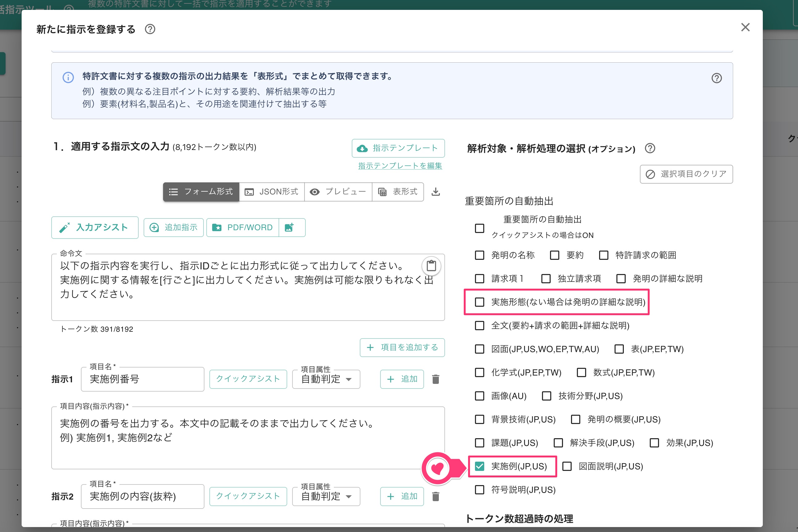Viewport: 798px width, 532px height.
Task: Click 追加 button in 指示2 row
Action: pos(402,497)
